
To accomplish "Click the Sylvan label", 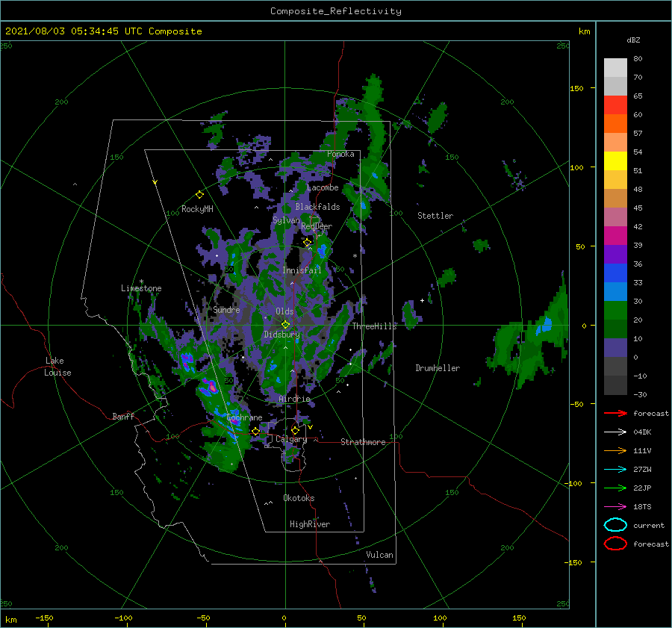I will coord(286,220).
